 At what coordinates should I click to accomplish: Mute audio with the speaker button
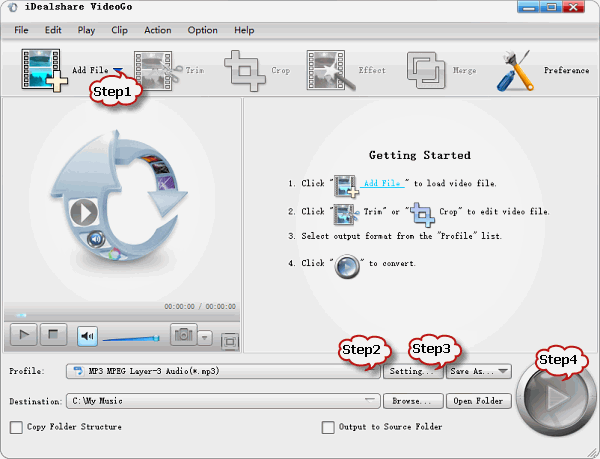[87, 336]
